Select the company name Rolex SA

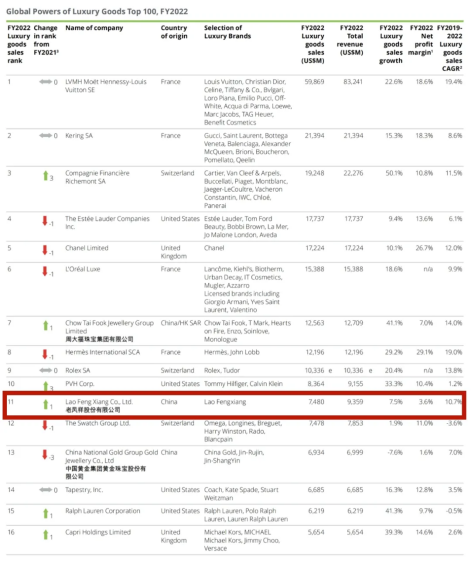tap(78, 370)
